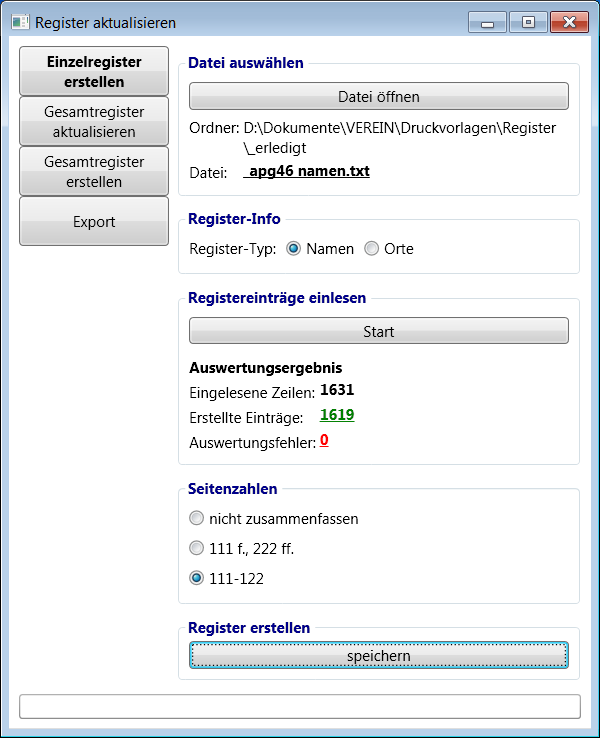The image size is (600, 738).
Task: Open the Gesamtregister aktualisieren section
Action: coord(94,121)
